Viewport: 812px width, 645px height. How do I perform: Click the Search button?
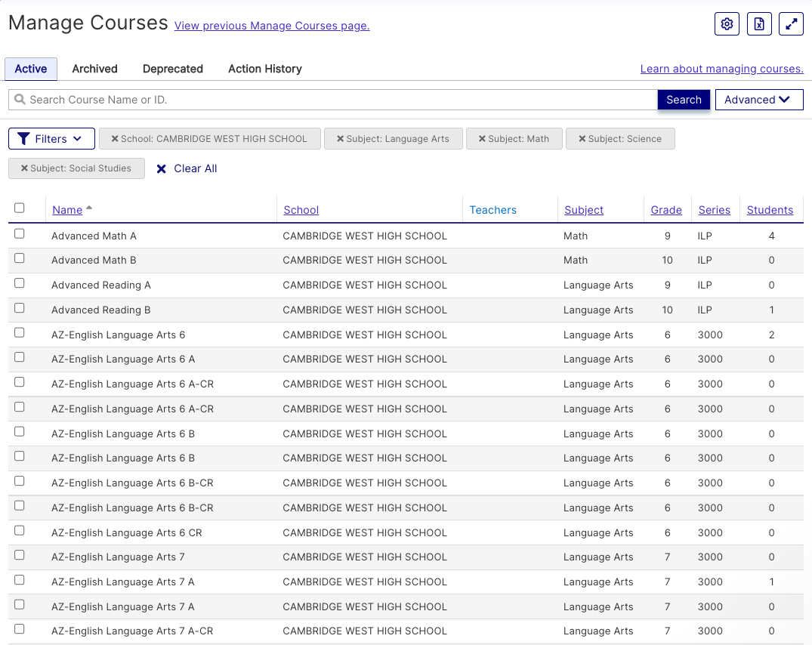coord(683,99)
